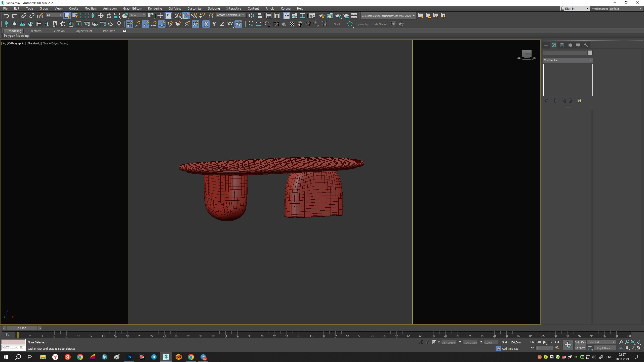This screenshot has height=362, width=644.
Task: Switch to the Motion command panel
Action: coord(570,45)
